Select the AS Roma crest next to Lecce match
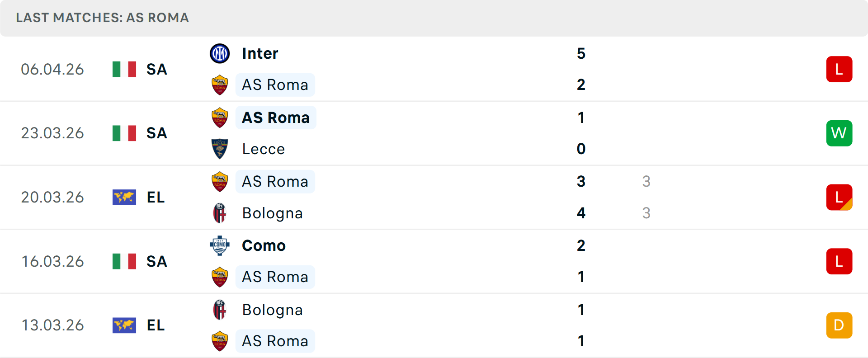 coord(220,117)
